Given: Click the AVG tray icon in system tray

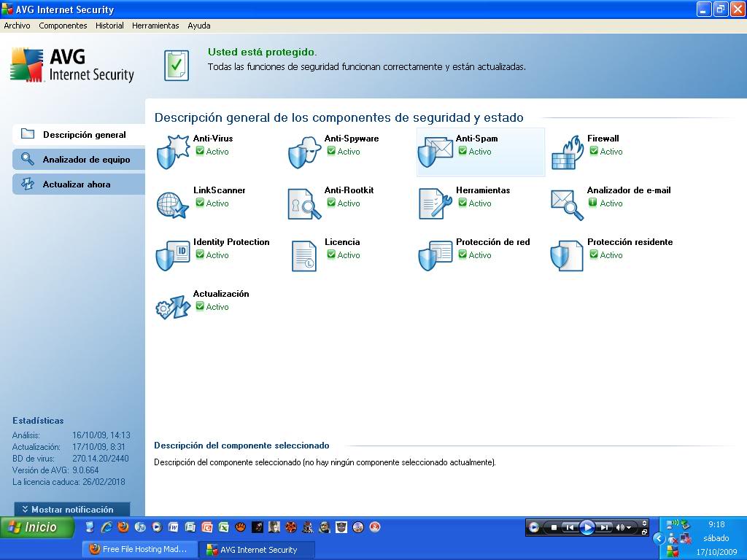Looking at the screenshot, I should coord(673,551).
